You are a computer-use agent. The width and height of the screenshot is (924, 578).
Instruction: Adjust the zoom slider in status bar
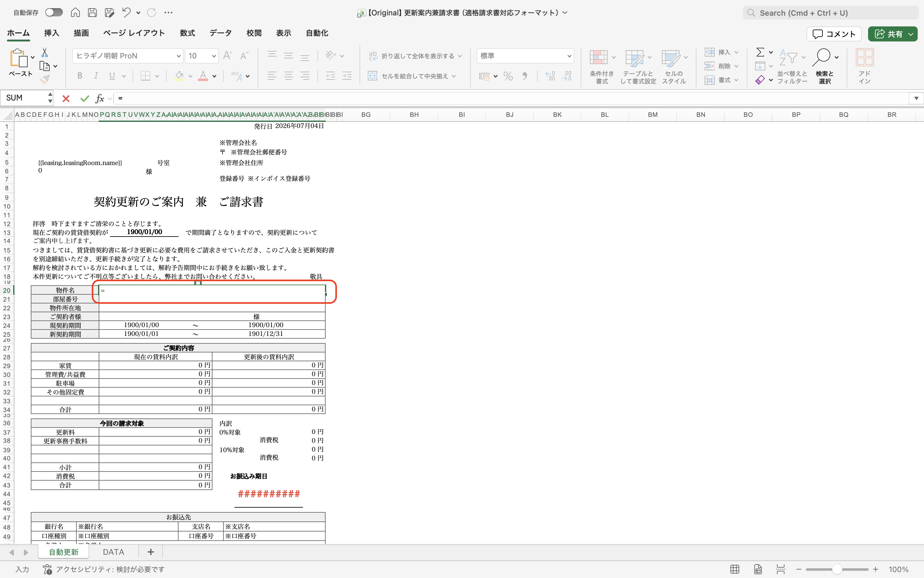click(x=837, y=570)
